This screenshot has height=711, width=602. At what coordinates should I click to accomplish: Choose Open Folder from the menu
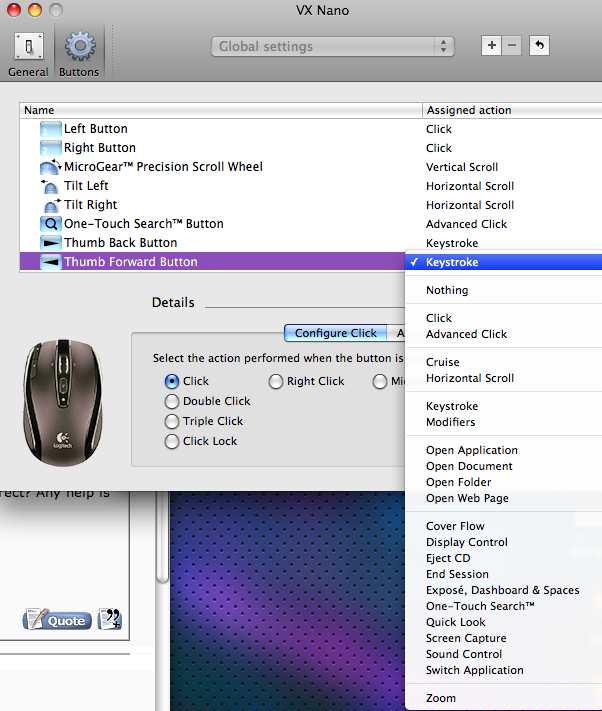click(x=504, y=482)
